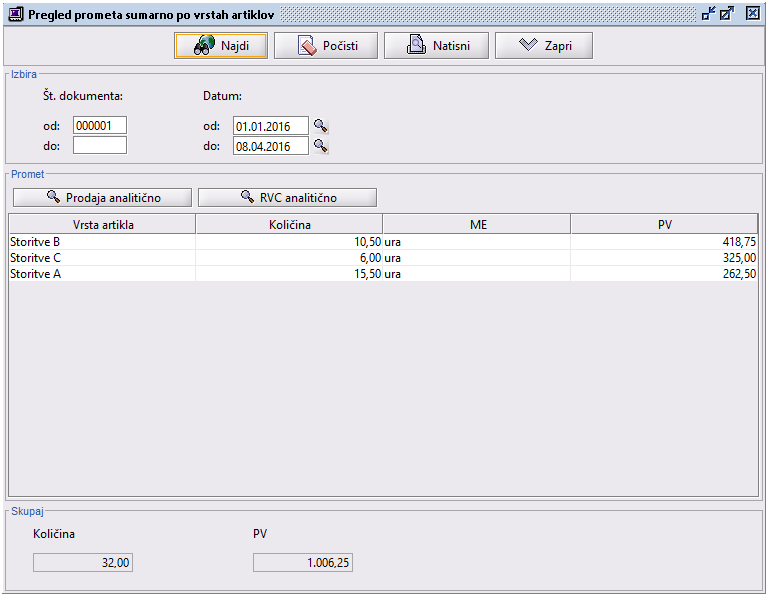
Task: Edit the start date field 01.01.2016
Action: [270, 126]
